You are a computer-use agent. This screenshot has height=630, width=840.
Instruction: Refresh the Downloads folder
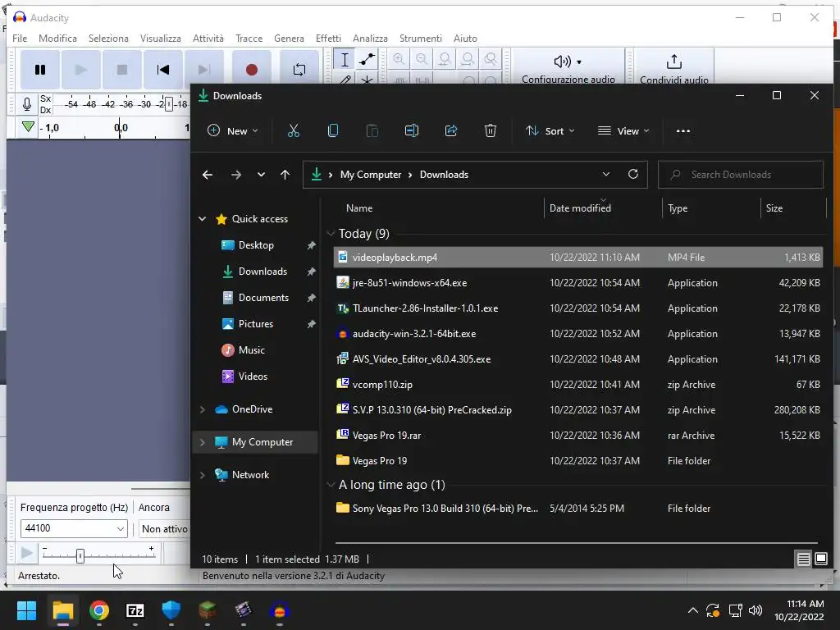pos(633,174)
